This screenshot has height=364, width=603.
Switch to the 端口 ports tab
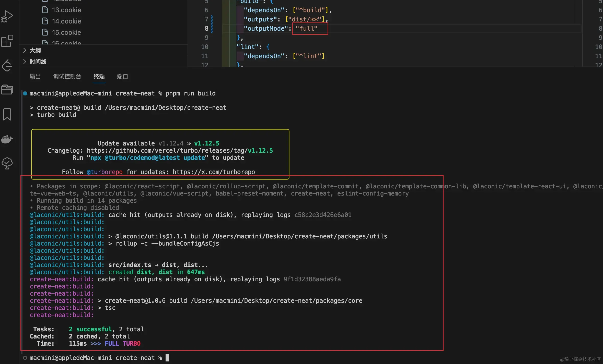pyautogui.click(x=122, y=76)
